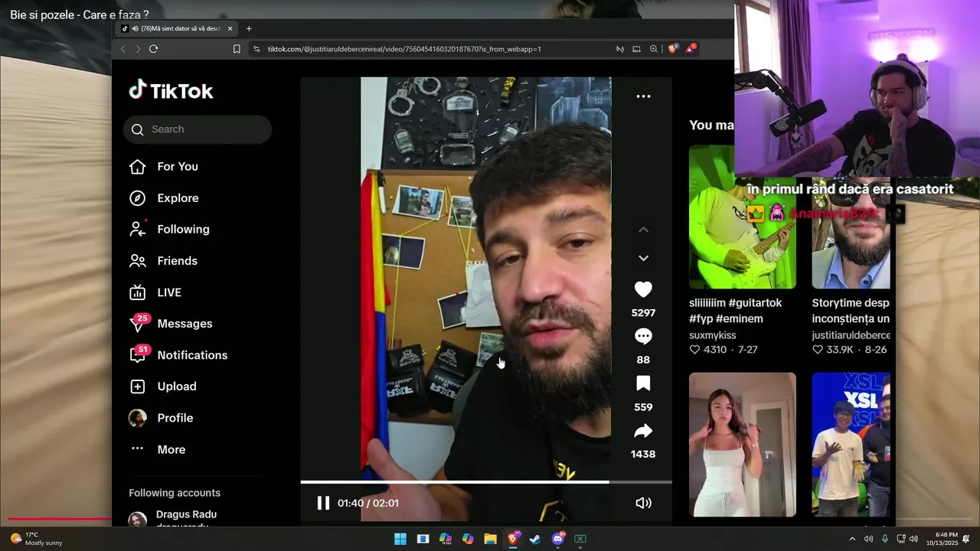Screen dimensions: 980x551
Task: Go to previous video with up chevron
Action: [x=643, y=230]
